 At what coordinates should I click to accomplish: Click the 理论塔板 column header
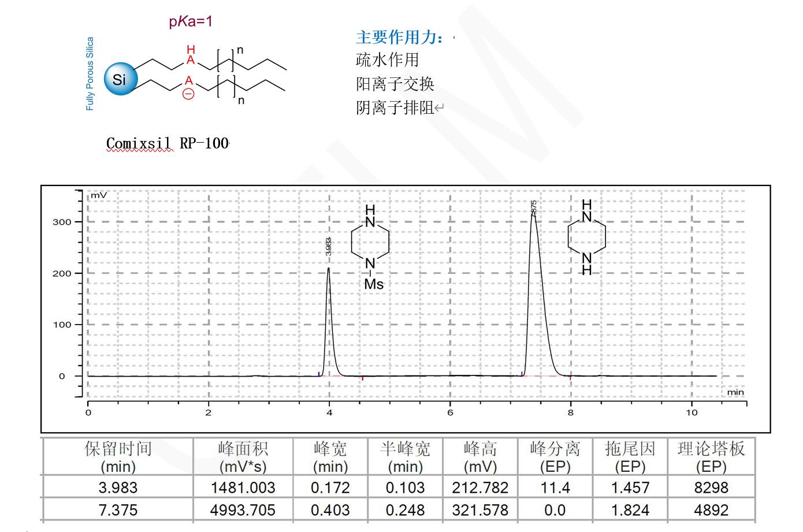711,457
